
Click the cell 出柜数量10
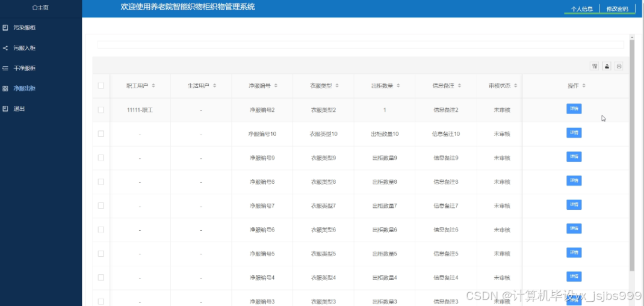[x=385, y=133]
